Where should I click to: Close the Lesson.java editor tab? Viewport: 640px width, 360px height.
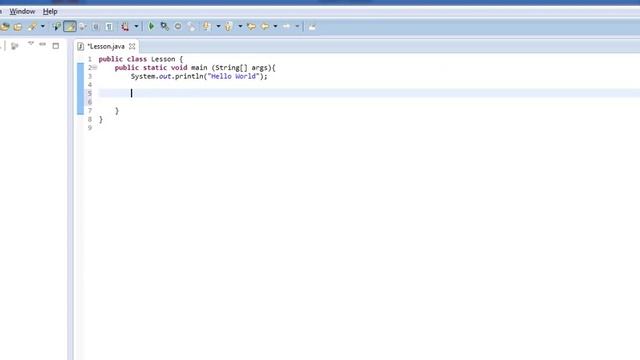pos(132,47)
